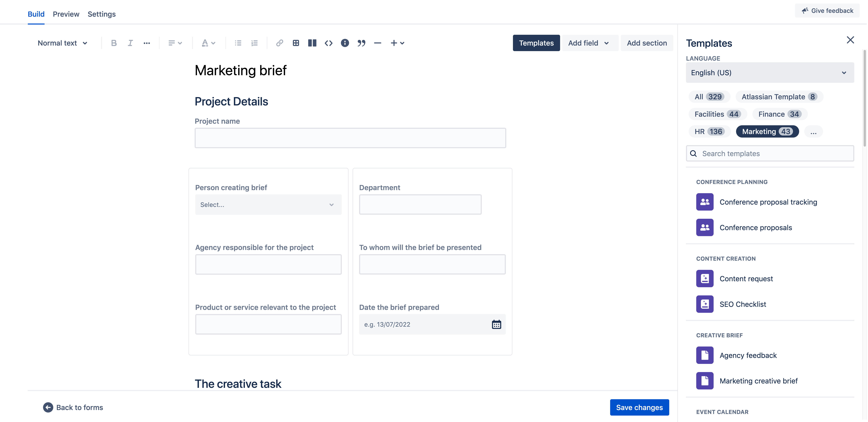
Task: Click the Back to forms arrow icon
Action: pos(48,408)
